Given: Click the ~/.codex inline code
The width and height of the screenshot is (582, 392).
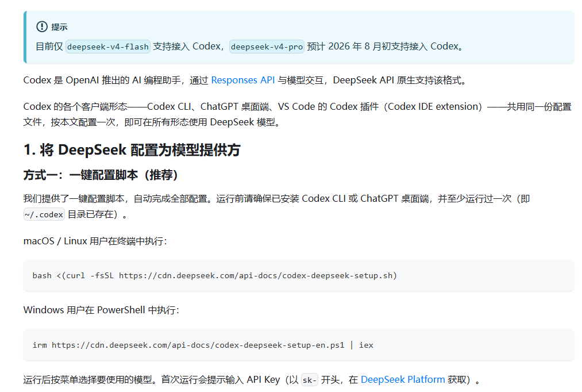Looking at the screenshot, I should coord(44,214).
